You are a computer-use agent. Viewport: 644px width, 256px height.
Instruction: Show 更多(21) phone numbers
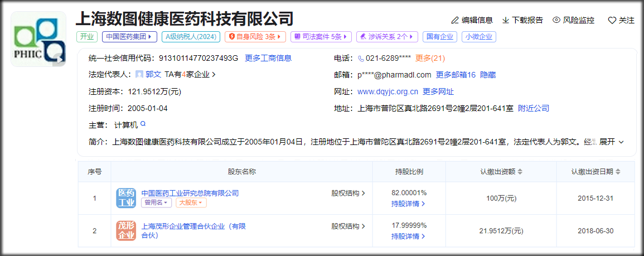[430, 59]
